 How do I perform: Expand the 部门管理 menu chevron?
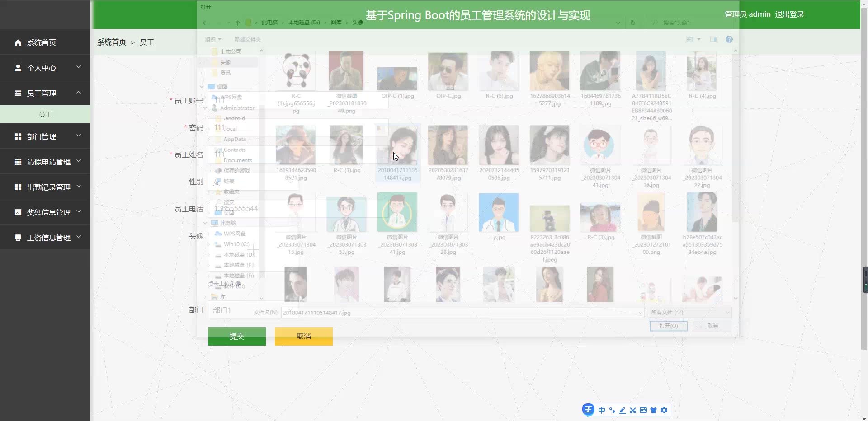click(79, 136)
